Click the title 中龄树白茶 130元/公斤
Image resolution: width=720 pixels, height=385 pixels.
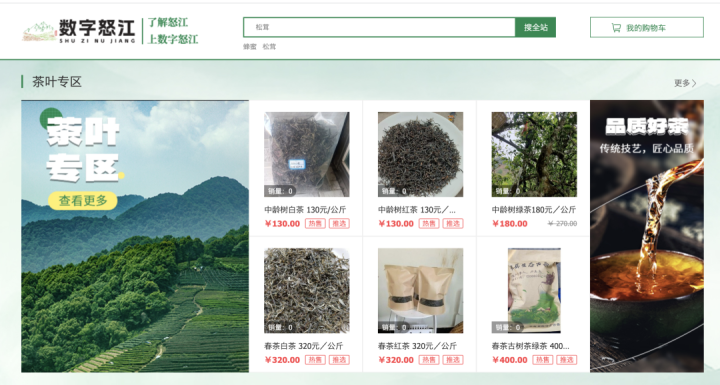click(305, 209)
